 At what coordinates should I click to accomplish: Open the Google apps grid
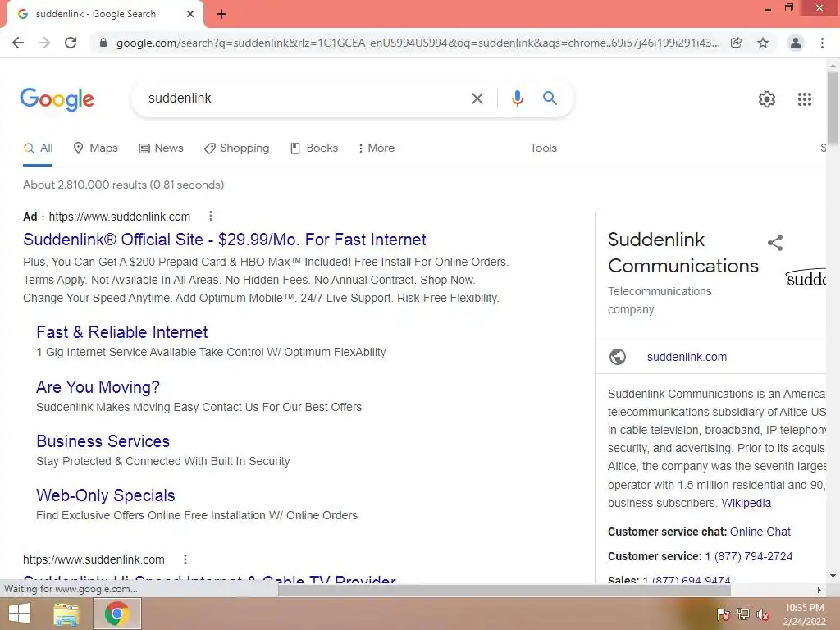804,99
